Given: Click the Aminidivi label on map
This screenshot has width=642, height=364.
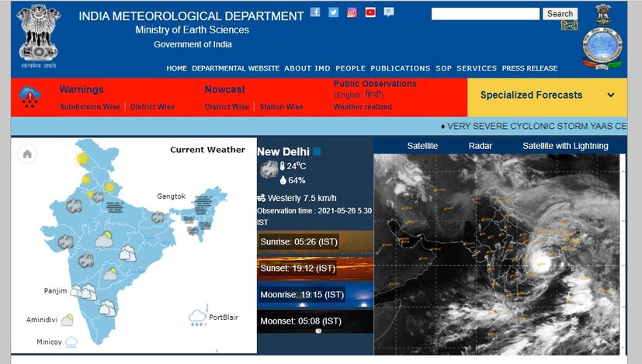Looking at the screenshot, I should coord(42,320).
